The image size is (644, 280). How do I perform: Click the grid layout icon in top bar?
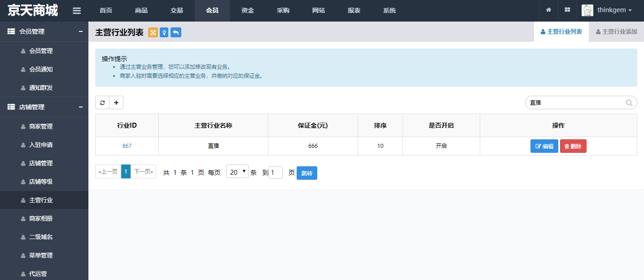(567, 10)
